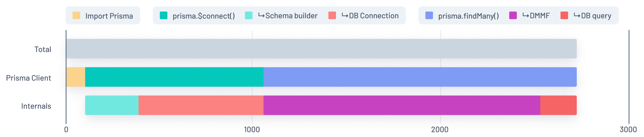Screen dimensions: 644x137
Task: Click the salmon DB Connection legend swatch
Action: (332, 16)
